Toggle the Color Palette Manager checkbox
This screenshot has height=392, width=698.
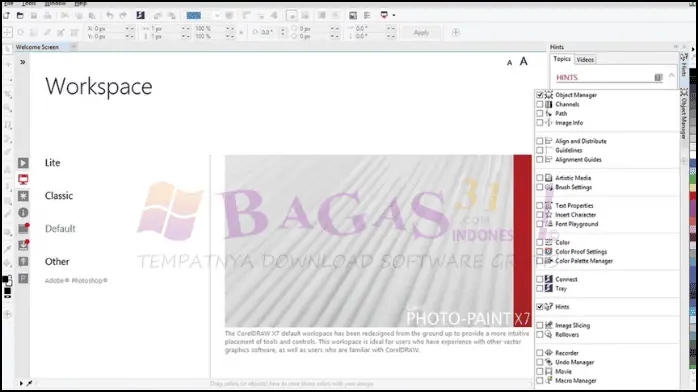(540, 261)
